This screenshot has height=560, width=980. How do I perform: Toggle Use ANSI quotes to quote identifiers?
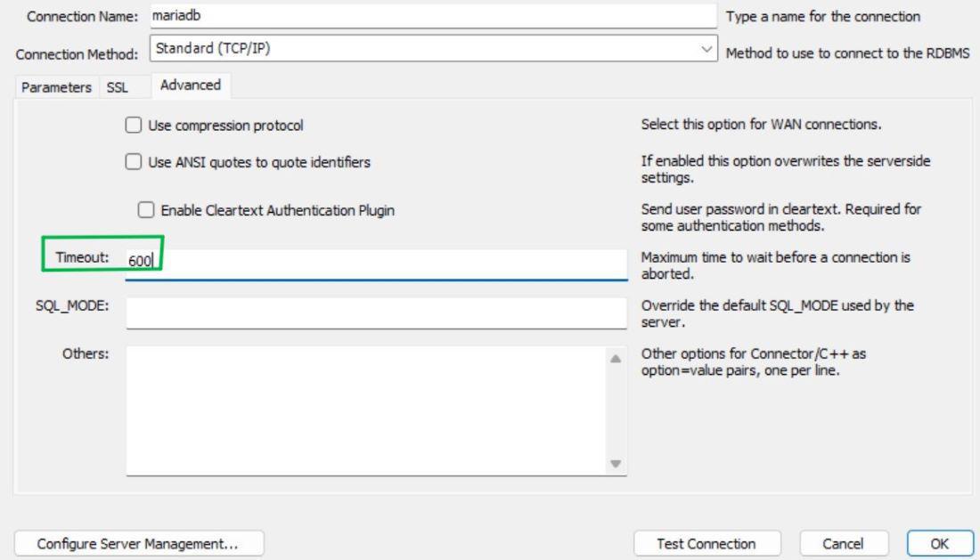tap(134, 162)
